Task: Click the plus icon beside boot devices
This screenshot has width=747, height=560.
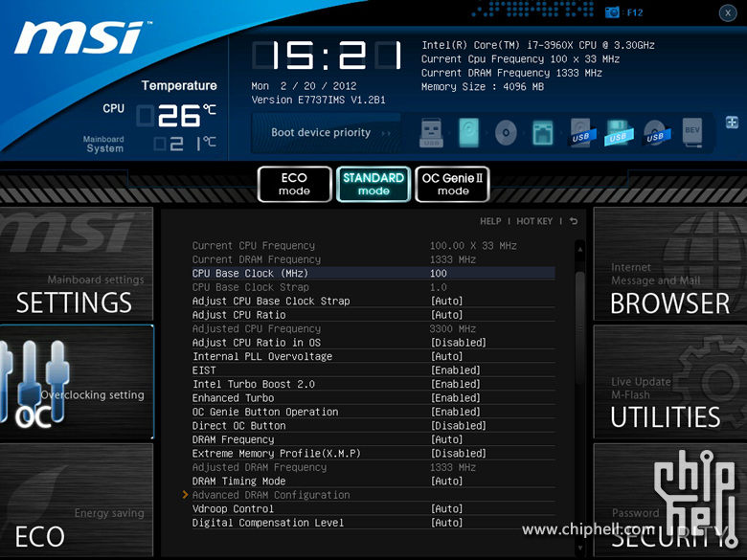Action: click(732, 123)
